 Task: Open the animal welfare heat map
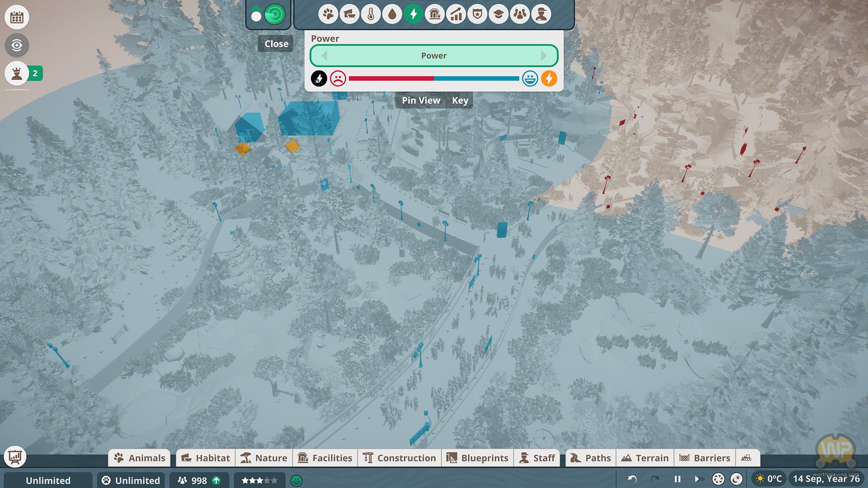(x=328, y=14)
